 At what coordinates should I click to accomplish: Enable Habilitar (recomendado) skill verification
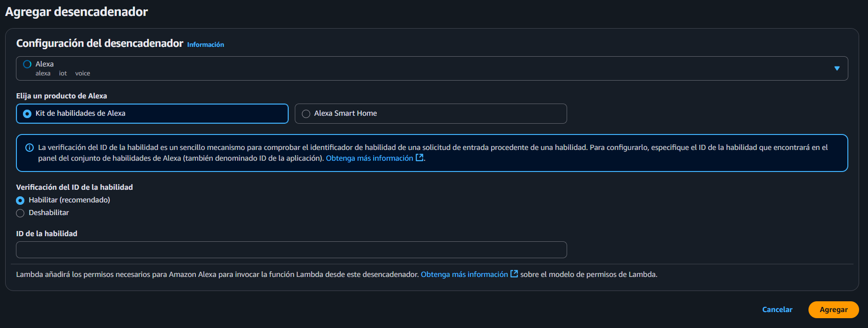tap(20, 200)
